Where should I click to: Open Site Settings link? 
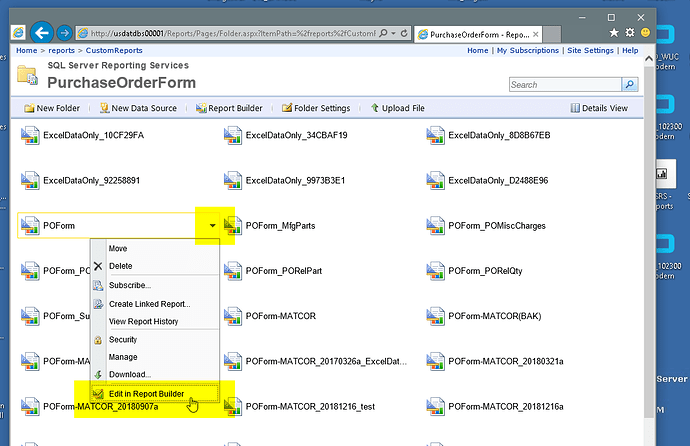pos(590,51)
